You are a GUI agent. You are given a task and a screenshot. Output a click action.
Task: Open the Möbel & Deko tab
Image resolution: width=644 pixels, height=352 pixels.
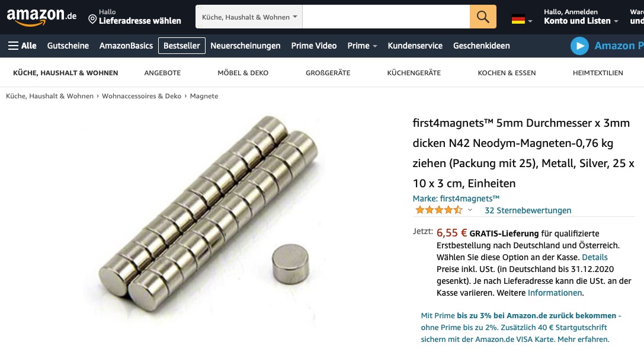[x=243, y=73]
